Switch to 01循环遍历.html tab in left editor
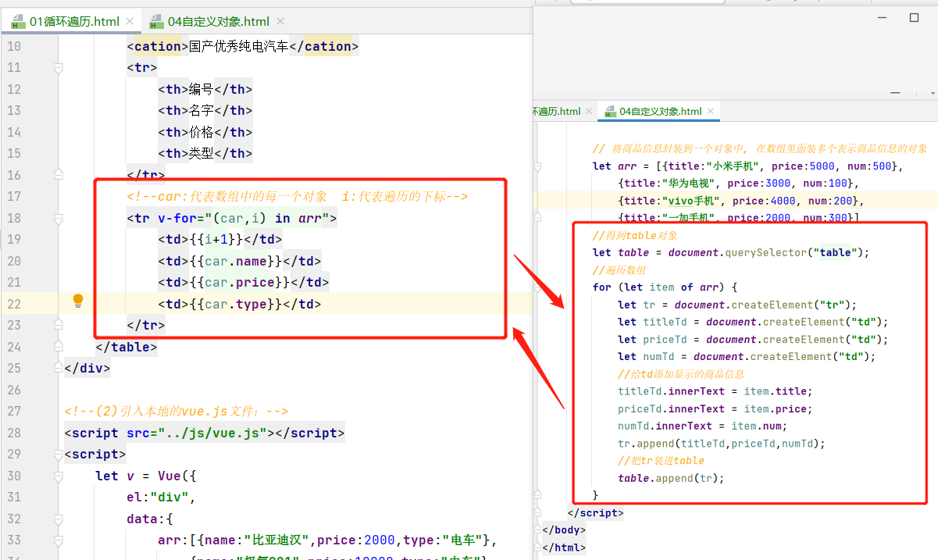The height and width of the screenshot is (560, 938). pyautogui.click(x=73, y=22)
